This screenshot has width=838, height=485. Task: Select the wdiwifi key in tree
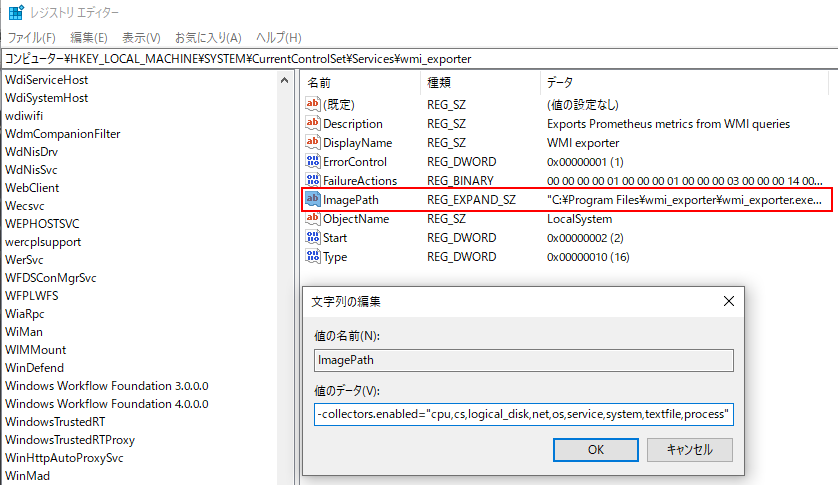pos(24,116)
